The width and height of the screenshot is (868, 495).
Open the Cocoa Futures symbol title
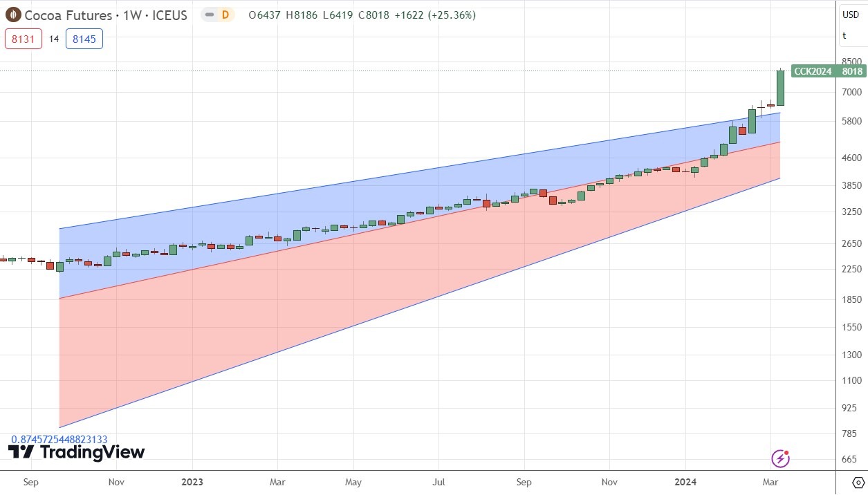pos(106,15)
